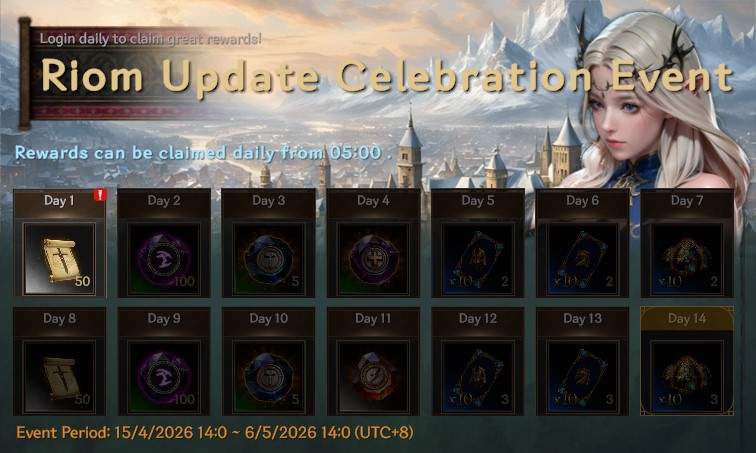Select the Day 7 golden accessory reward
This screenshot has width=756, height=453.
click(687, 259)
